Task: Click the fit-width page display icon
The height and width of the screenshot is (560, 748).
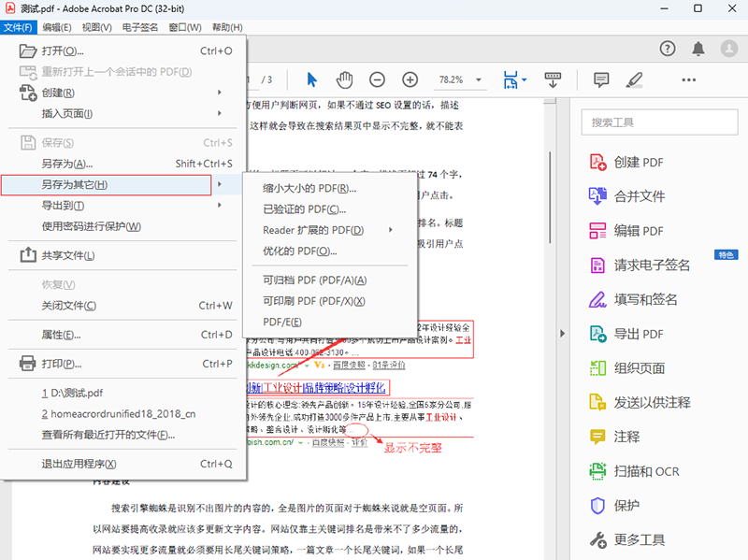Action: point(511,79)
